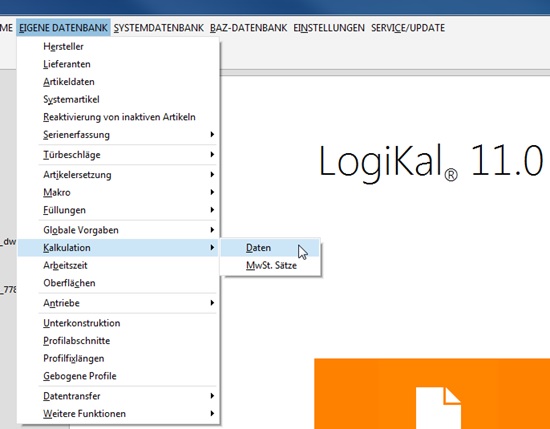This screenshot has width=550, height=429.
Task: Open the BAZ-DATENBANK menu
Action: click(248, 28)
